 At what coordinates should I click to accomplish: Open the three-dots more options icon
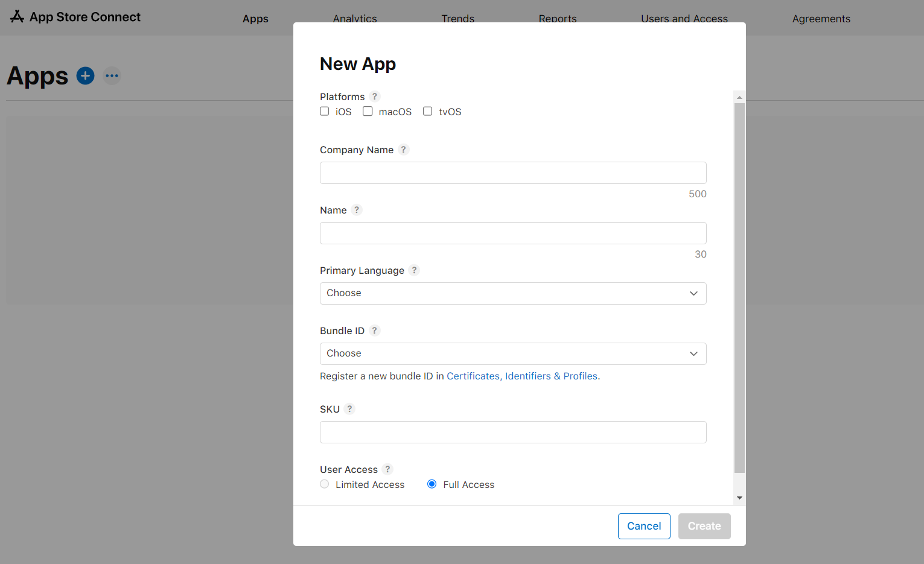click(112, 76)
